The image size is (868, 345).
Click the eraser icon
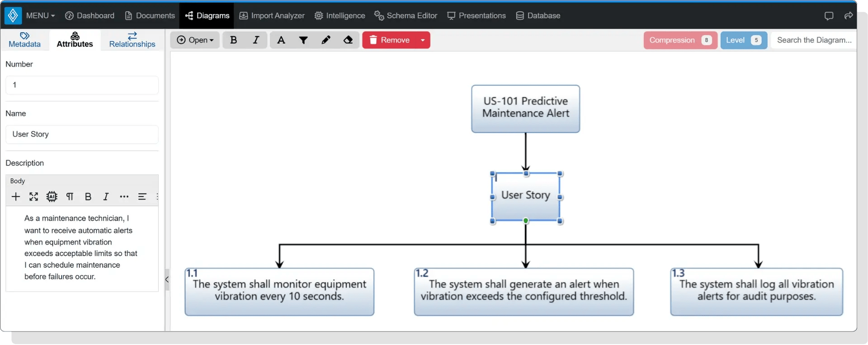coord(348,40)
